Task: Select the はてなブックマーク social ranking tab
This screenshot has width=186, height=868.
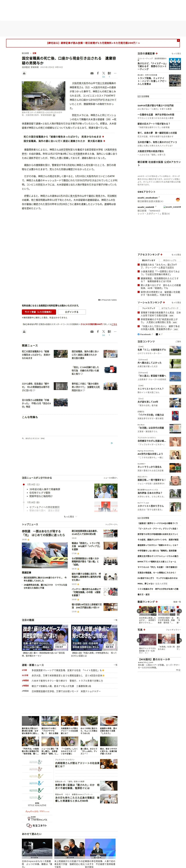Action: 169,308
